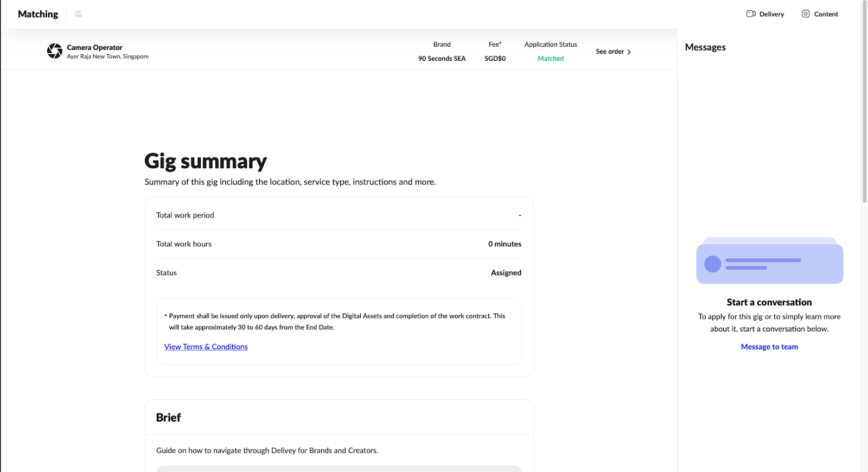Image resolution: width=868 pixels, height=472 pixels.
Task: Click the Gig summary heading
Action: click(206, 161)
